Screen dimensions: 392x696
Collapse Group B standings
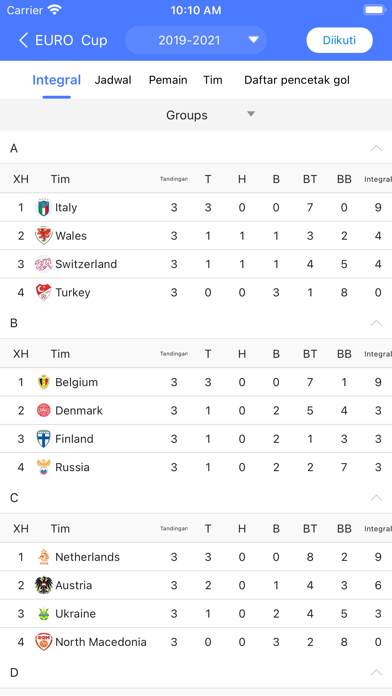pyautogui.click(x=376, y=323)
